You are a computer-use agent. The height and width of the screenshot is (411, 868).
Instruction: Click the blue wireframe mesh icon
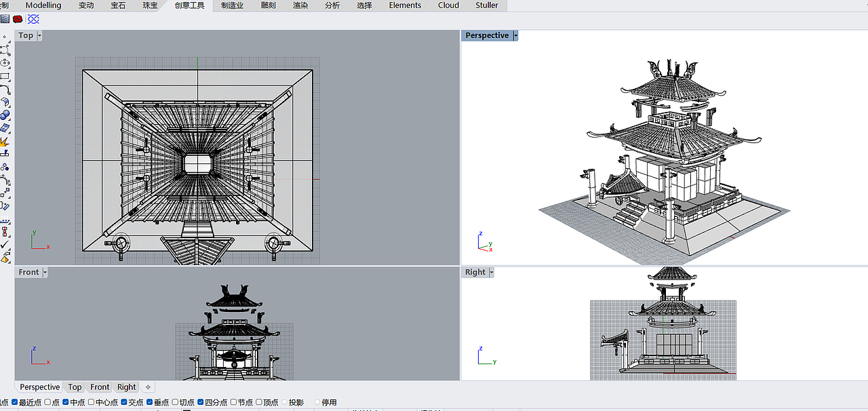pos(33,19)
